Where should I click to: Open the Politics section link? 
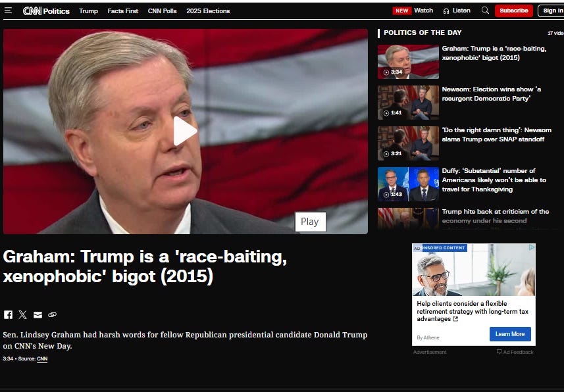pos(57,11)
